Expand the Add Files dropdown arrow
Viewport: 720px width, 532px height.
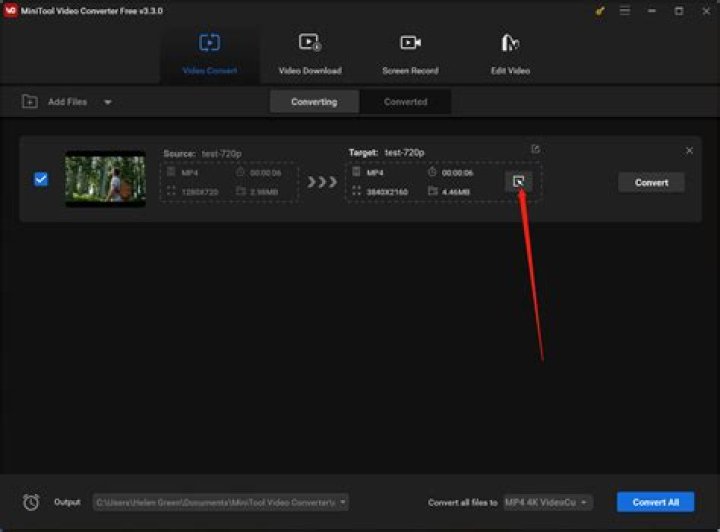[x=108, y=102]
